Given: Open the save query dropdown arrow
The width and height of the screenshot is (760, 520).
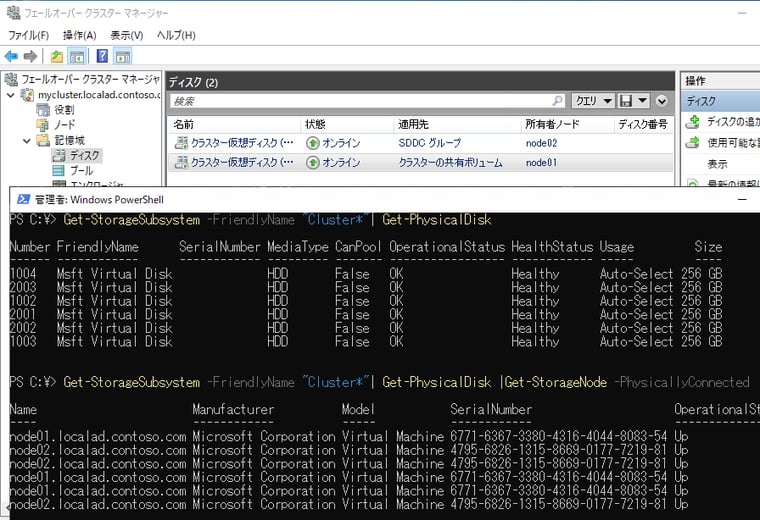Looking at the screenshot, I should (642, 101).
